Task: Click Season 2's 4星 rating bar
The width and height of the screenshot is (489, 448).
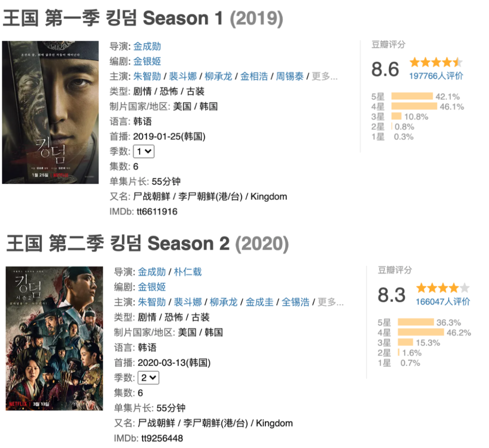Action: point(421,333)
